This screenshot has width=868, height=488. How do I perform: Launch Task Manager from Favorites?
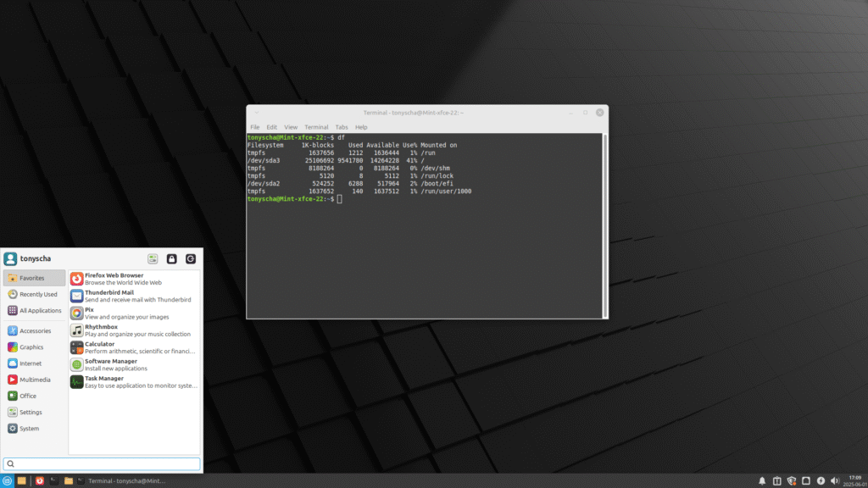point(134,382)
